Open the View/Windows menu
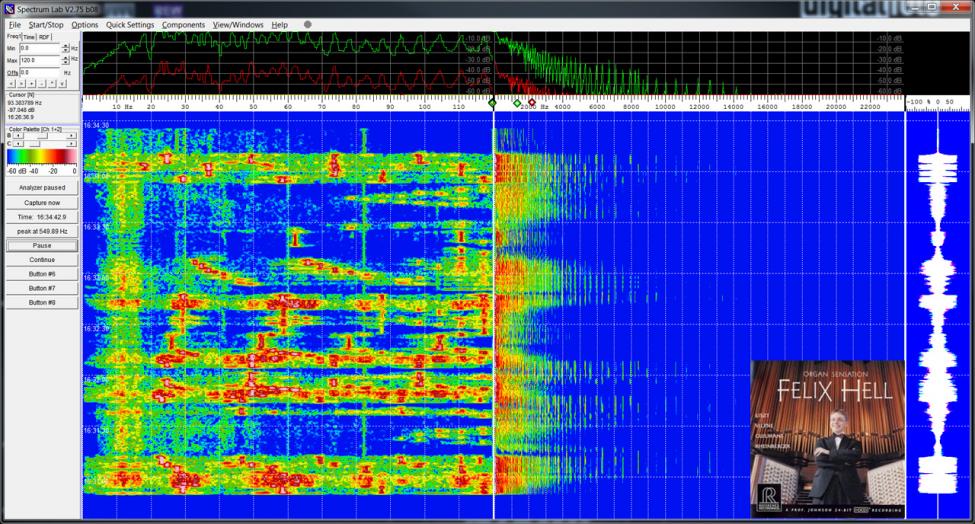 click(238, 24)
